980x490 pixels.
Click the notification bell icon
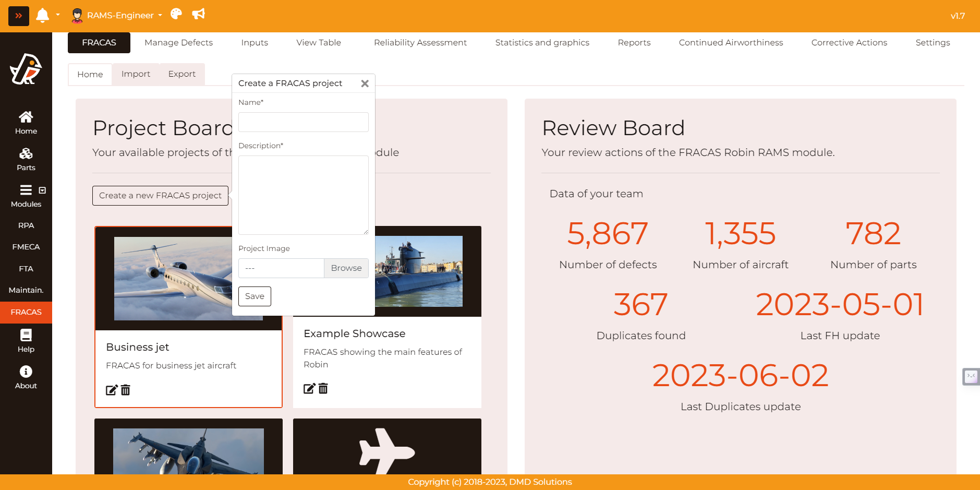(x=42, y=16)
